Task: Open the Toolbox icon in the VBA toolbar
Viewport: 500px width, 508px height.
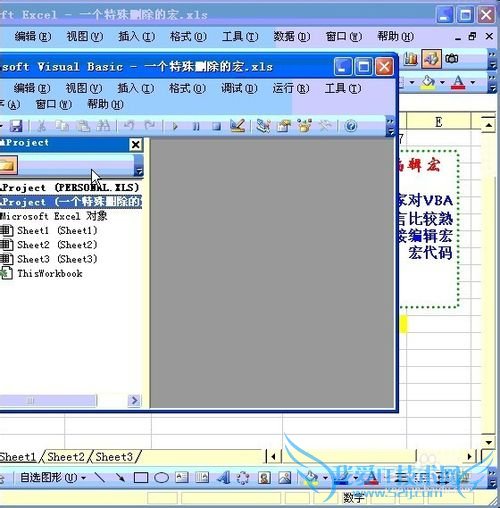Action: (325, 126)
